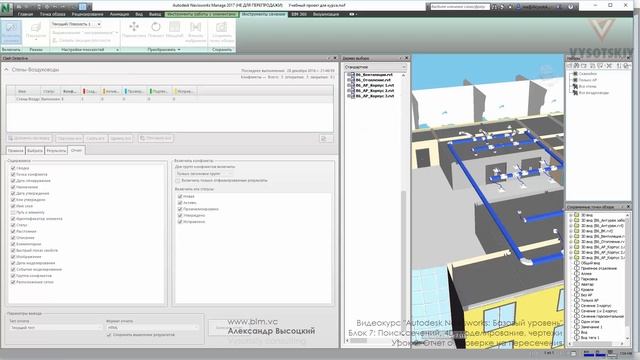Open the Точка обзора ribbon tab
The image size is (640, 360).
52,14
